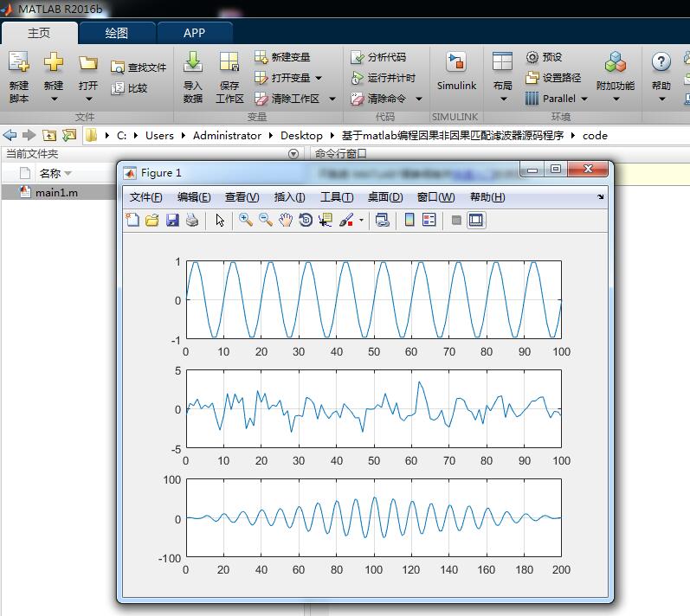Click the name (名称) column header

coord(49,173)
